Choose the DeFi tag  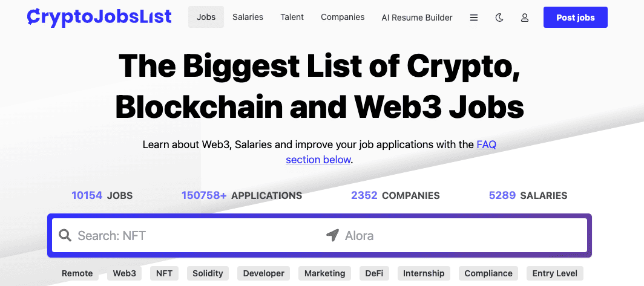tap(374, 273)
